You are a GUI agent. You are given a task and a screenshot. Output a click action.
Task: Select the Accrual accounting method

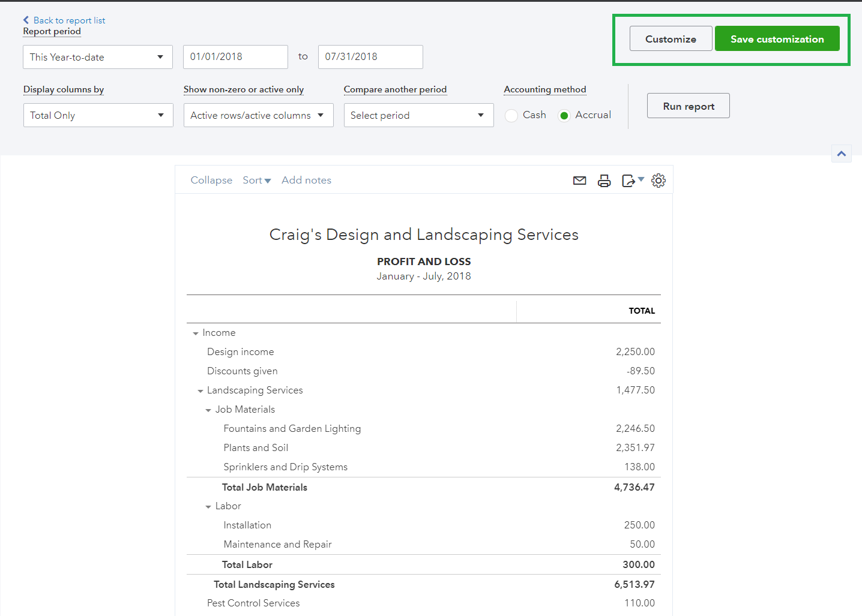point(564,116)
